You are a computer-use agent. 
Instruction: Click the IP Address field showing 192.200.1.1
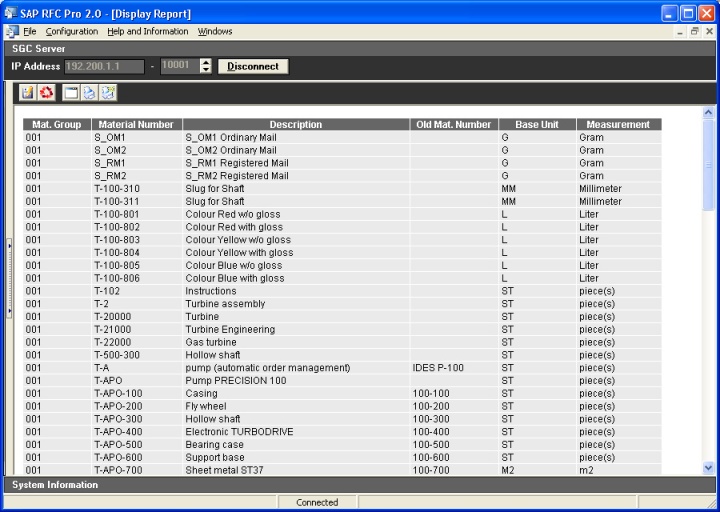click(x=104, y=66)
